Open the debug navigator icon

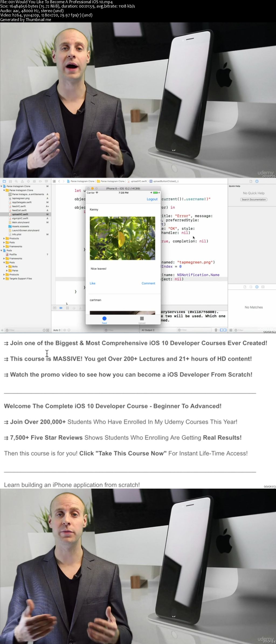pyautogui.click(x=34, y=181)
